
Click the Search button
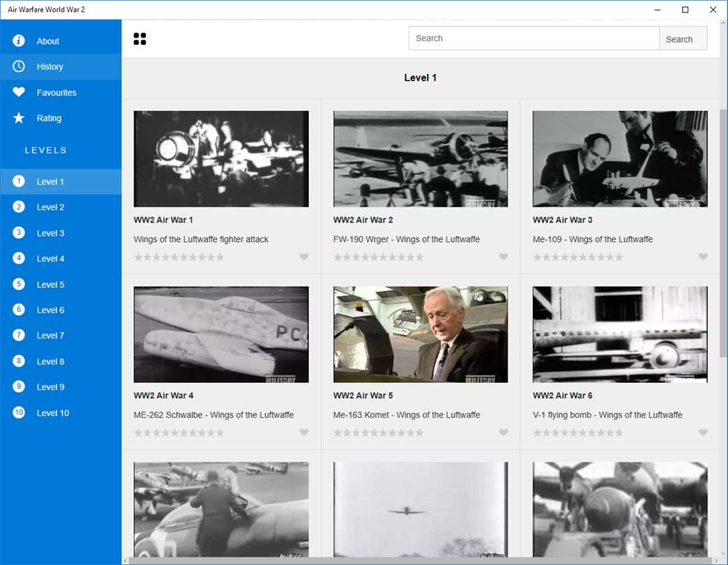tap(683, 38)
